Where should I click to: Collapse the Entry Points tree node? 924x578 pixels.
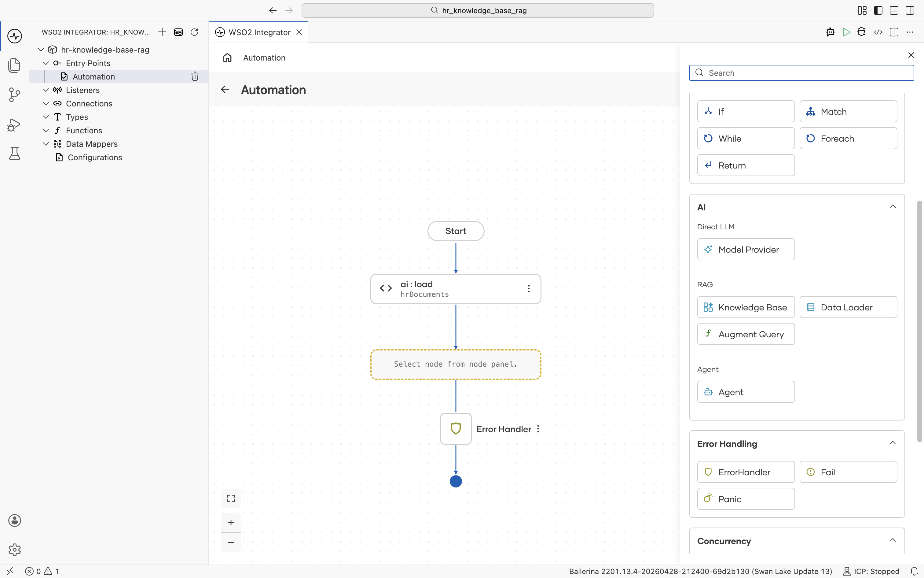pyautogui.click(x=46, y=63)
